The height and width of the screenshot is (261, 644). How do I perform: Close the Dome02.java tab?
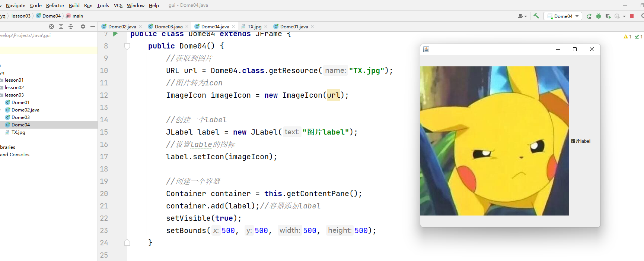coord(140,26)
